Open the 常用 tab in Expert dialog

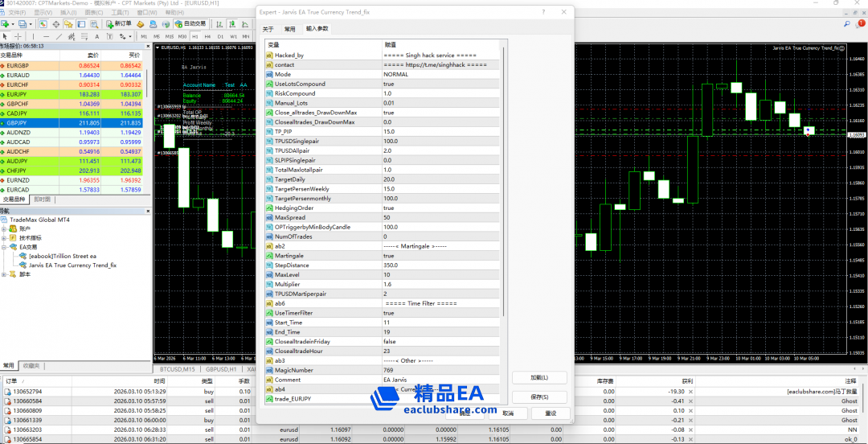pos(290,29)
